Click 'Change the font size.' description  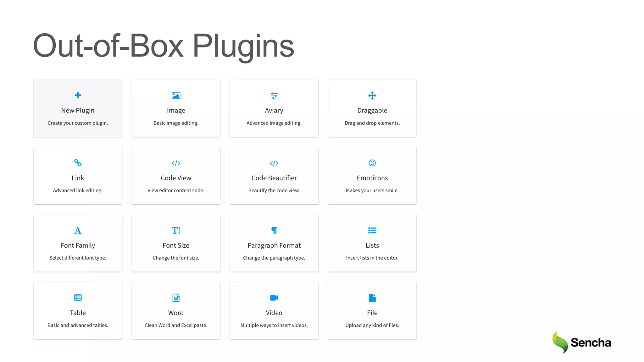[x=176, y=258]
